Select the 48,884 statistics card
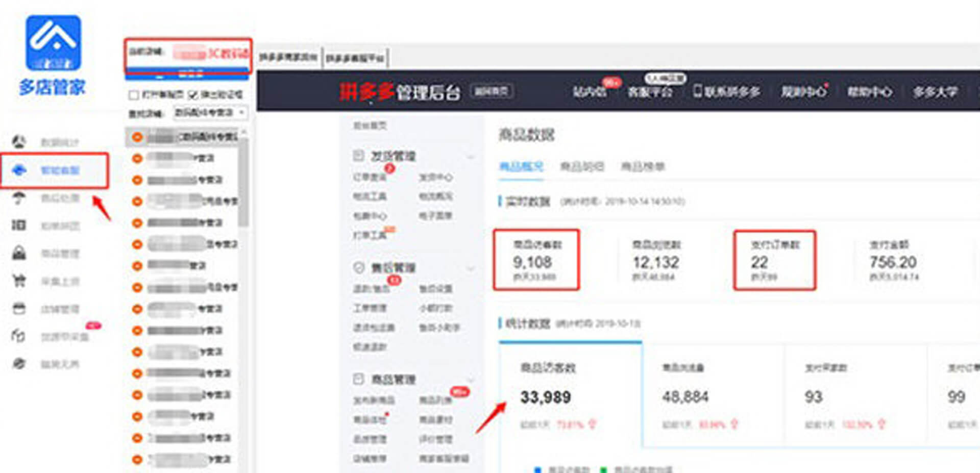Viewport: 980px width, 473px height. point(713,395)
